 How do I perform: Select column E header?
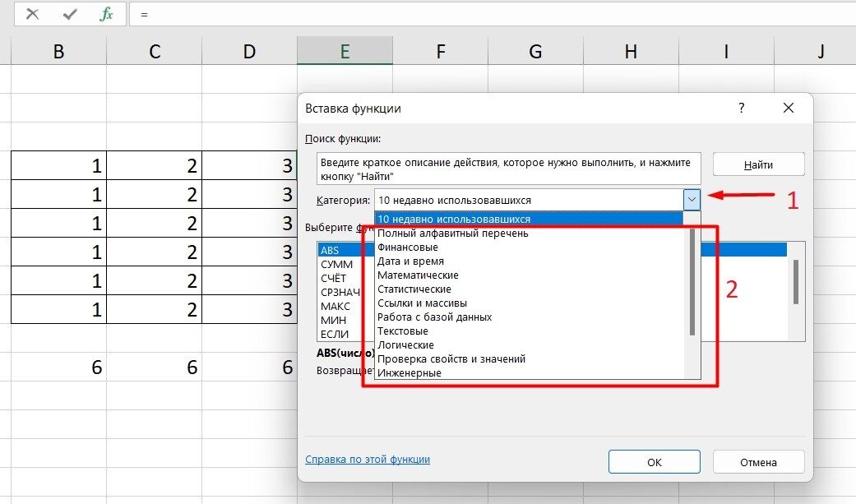(345, 51)
